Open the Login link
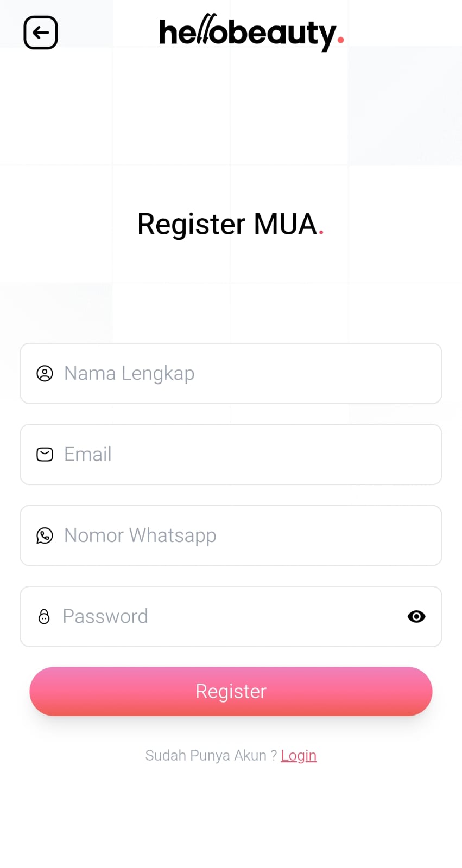 299,755
